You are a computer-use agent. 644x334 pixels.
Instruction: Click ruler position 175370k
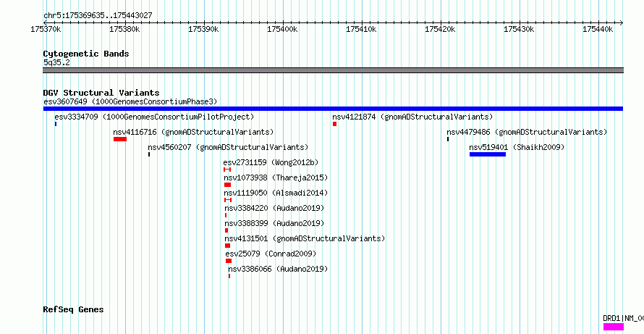tap(46, 30)
